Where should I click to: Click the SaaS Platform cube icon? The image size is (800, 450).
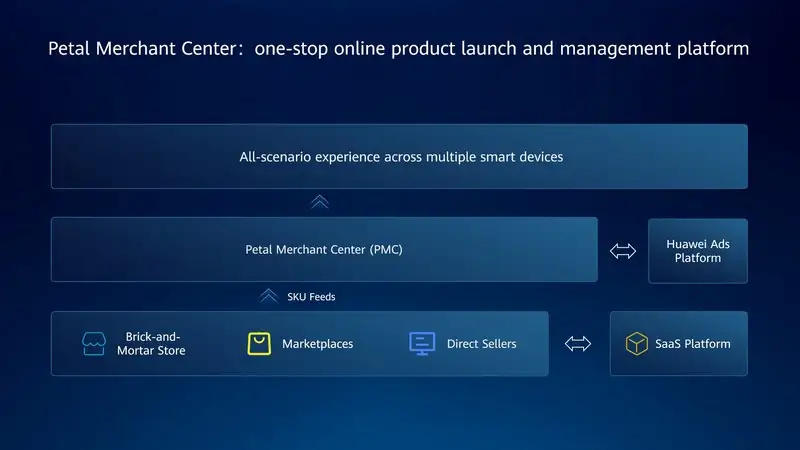click(x=637, y=344)
